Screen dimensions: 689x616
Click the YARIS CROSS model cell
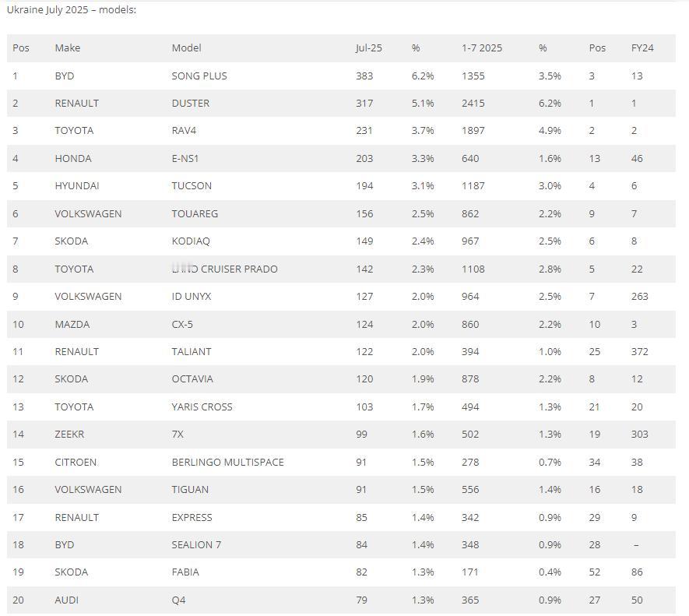pos(202,407)
